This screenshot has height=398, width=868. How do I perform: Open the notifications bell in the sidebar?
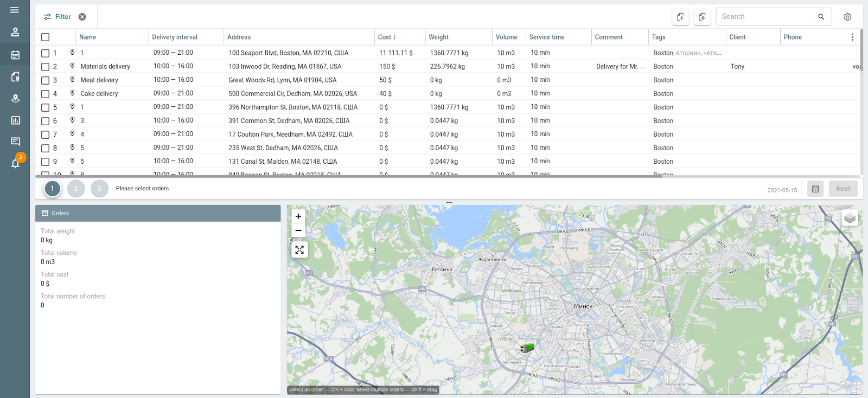coord(15,163)
